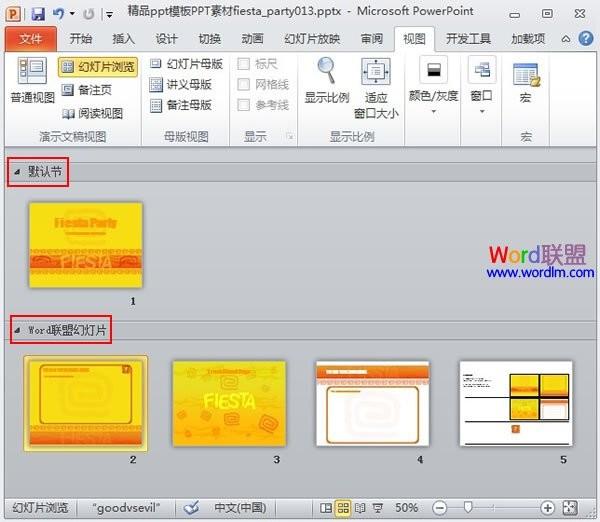Enable the 标尺 ruler checkbox

pos(243,64)
